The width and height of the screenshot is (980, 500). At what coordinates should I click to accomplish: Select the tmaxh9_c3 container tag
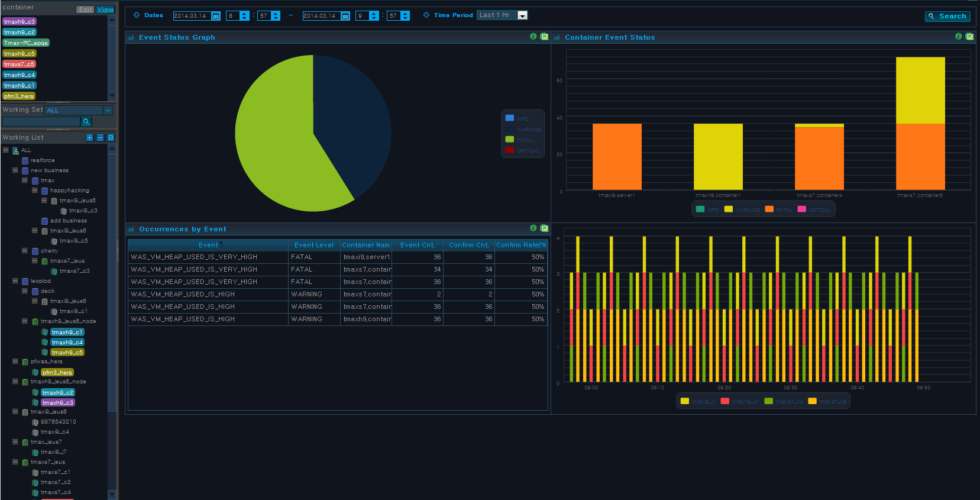click(x=20, y=22)
